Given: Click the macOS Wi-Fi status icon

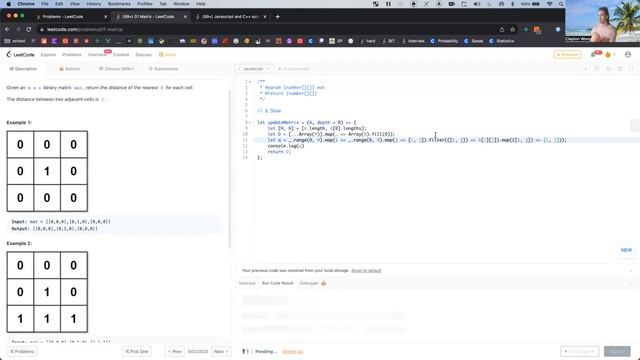Looking at the screenshot, I should coord(549,4).
